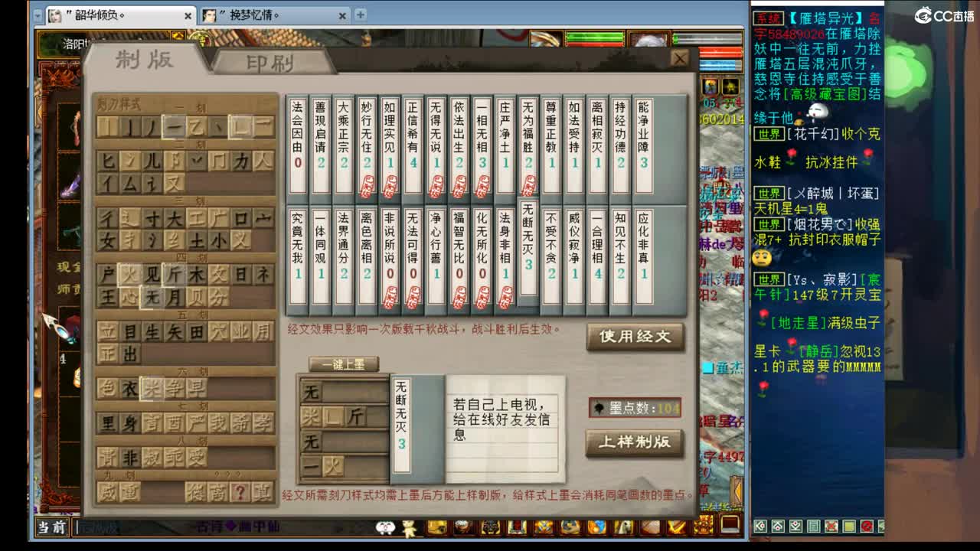This screenshot has height=551, width=980.
Task: Select the 大 carving stroke tile
Action: click(x=175, y=219)
